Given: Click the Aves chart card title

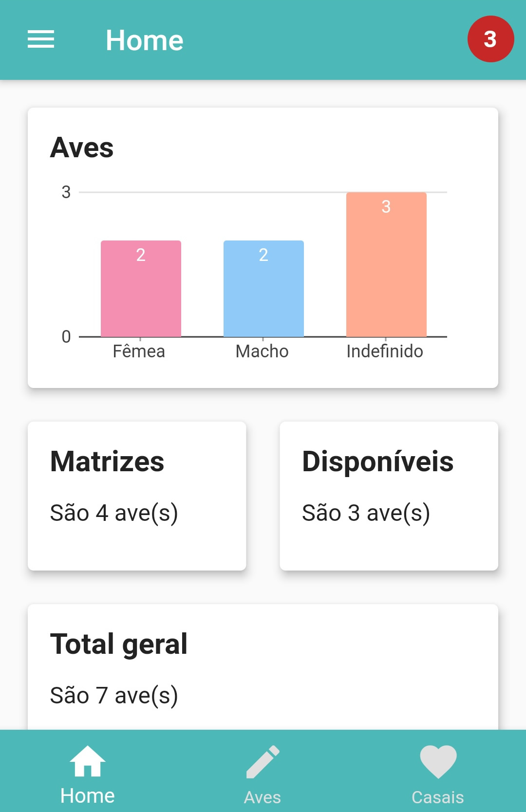Looking at the screenshot, I should click(x=82, y=148).
